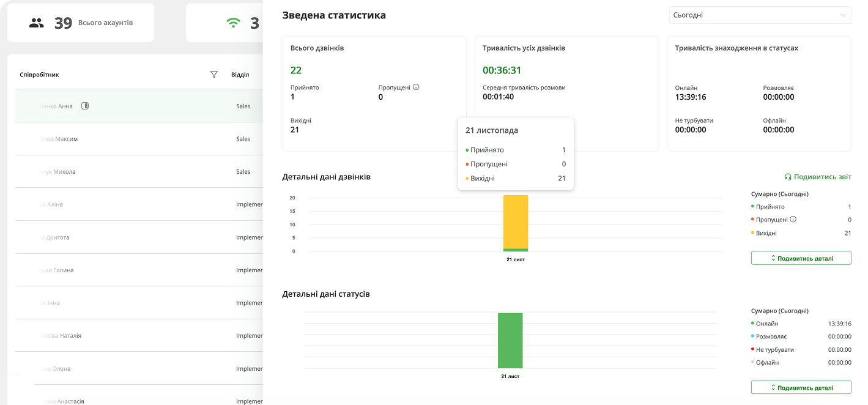Toggle the orange "Пропущені" legend dot
Image resolution: width=868 pixels, height=405 pixels.
[x=467, y=163]
